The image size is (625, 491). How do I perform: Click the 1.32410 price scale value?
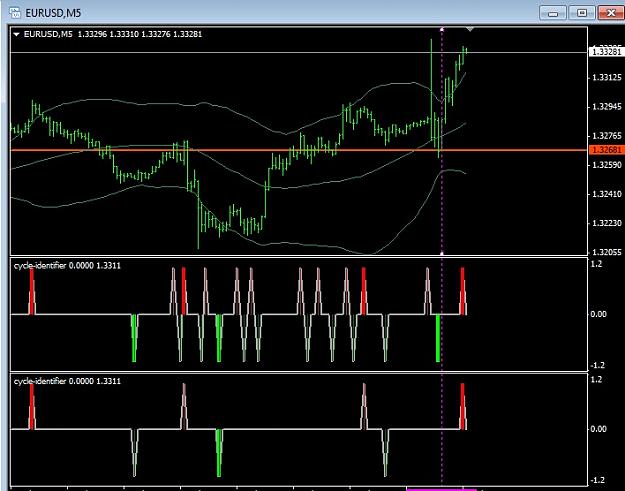[607, 194]
